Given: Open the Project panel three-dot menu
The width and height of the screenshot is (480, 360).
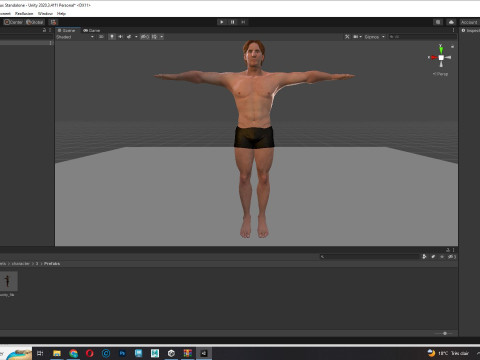Looking at the screenshot, I should pyautogui.click(x=454, y=250).
